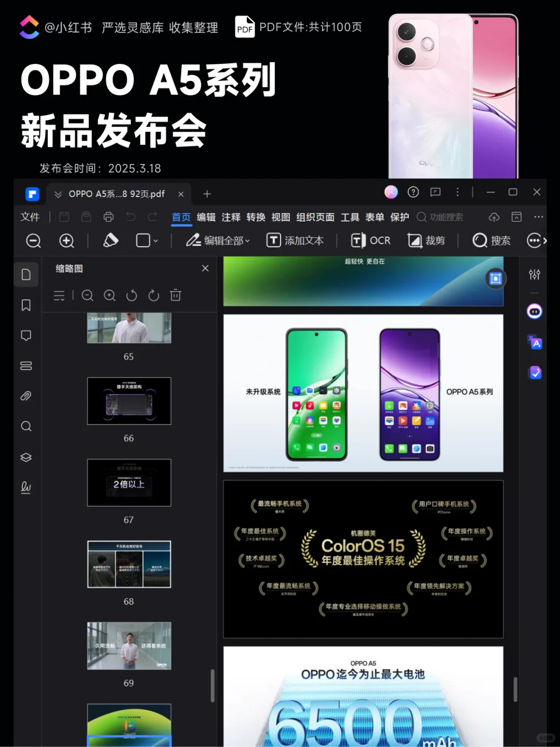The image size is (560, 747).
Task: Redo the last action
Action: (152, 217)
